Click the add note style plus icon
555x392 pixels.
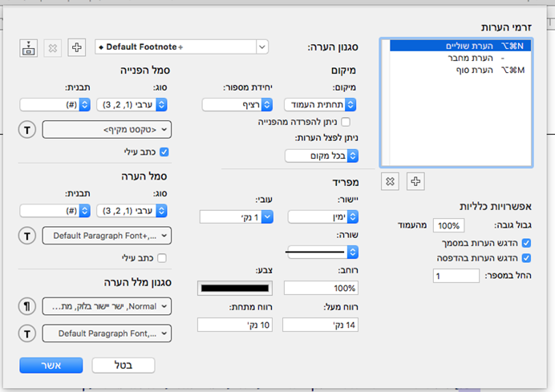[77, 47]
